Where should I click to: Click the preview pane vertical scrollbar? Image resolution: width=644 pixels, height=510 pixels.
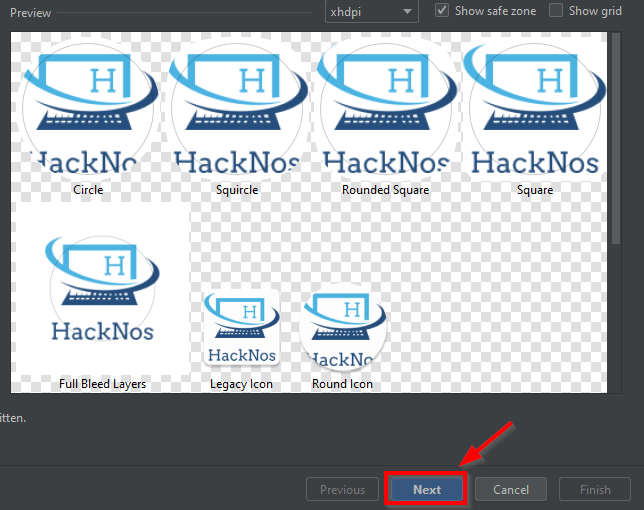click(x=615, y=138)
